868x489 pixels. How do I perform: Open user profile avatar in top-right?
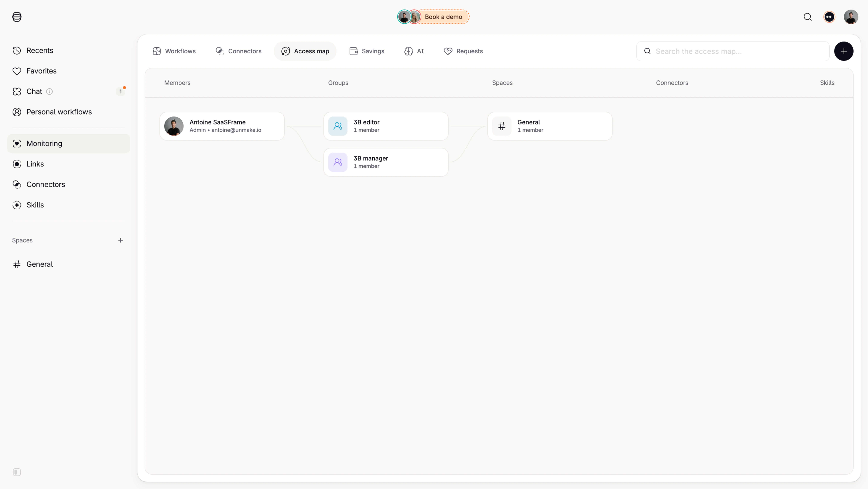coord(851,17)
